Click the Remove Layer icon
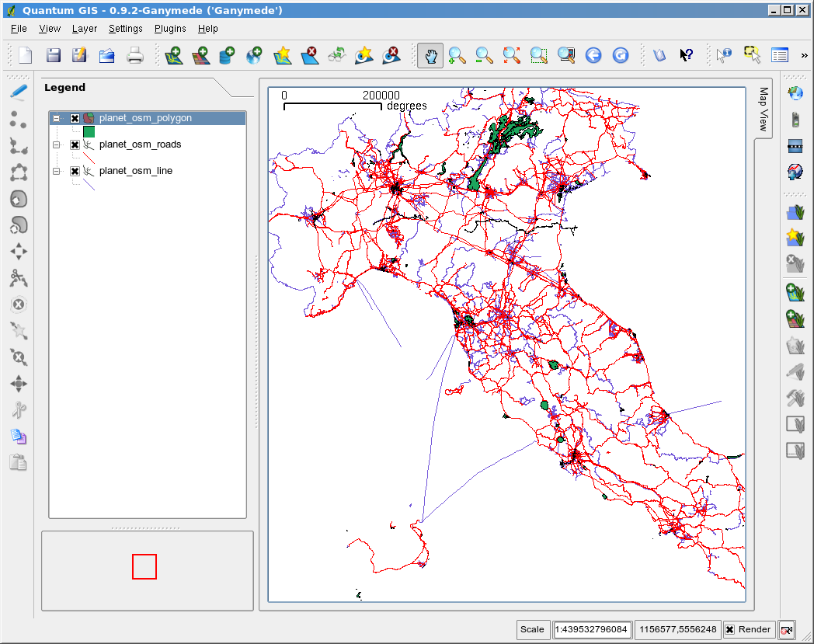This screenshot has width=814, height=644. click(309, 55)
